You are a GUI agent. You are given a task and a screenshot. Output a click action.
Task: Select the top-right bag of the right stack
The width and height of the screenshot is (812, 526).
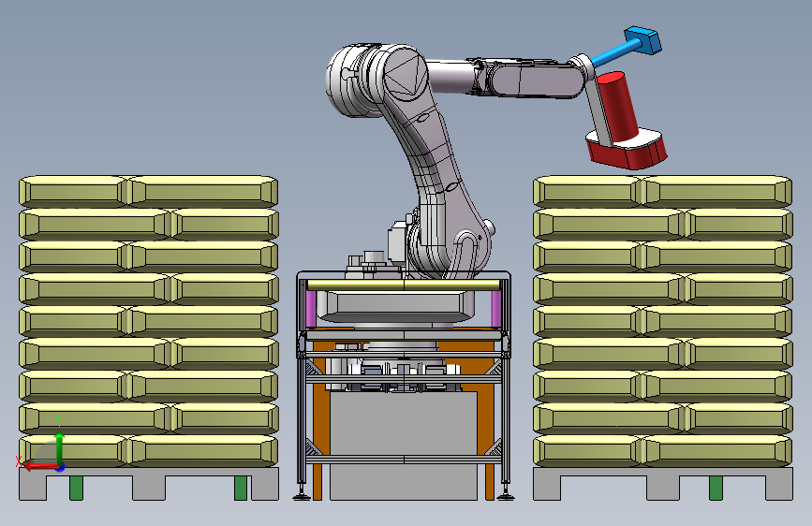pyautogui.click(x=717, y=192)
